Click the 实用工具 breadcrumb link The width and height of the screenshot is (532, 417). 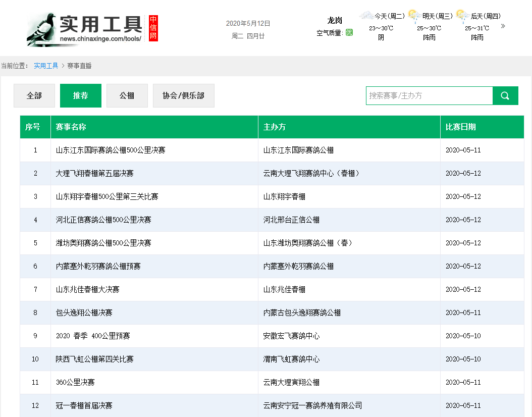[46, 66]
